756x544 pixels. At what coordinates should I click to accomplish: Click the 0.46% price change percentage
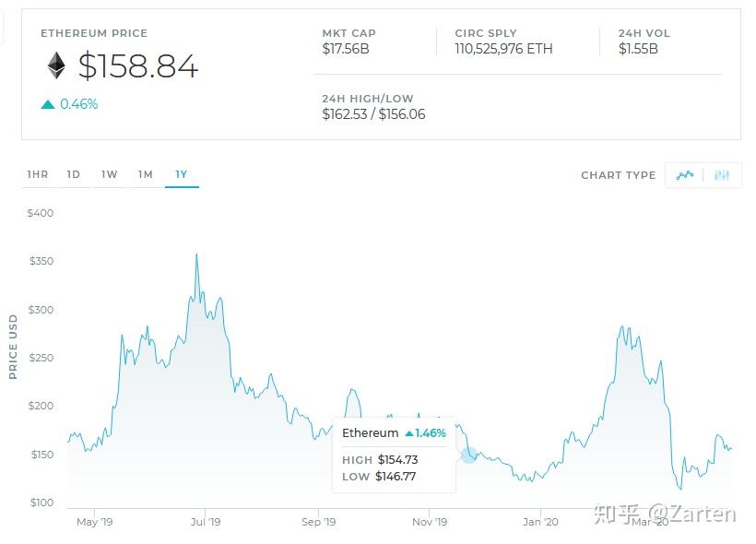(78, 104)
